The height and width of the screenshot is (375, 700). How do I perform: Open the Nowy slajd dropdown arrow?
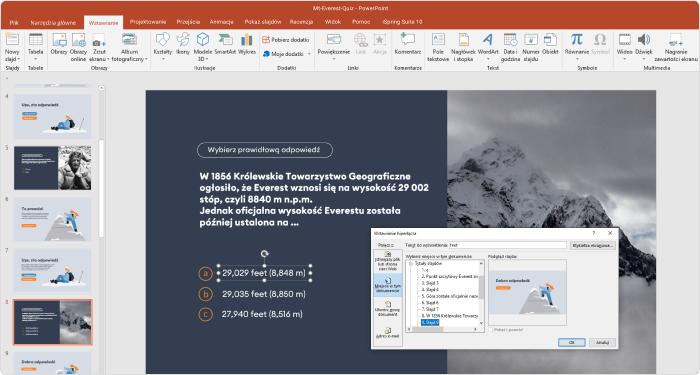pos(19,59)
